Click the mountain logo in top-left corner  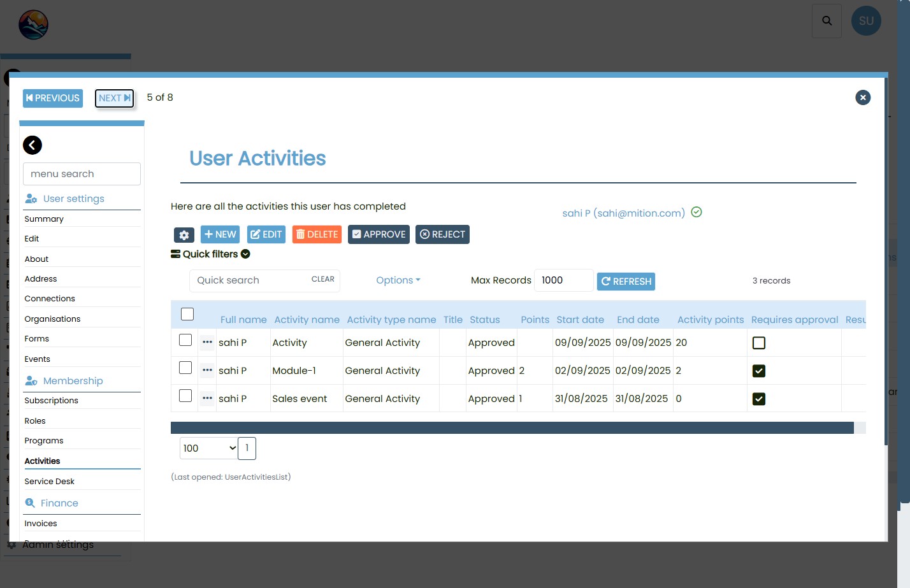33,25
